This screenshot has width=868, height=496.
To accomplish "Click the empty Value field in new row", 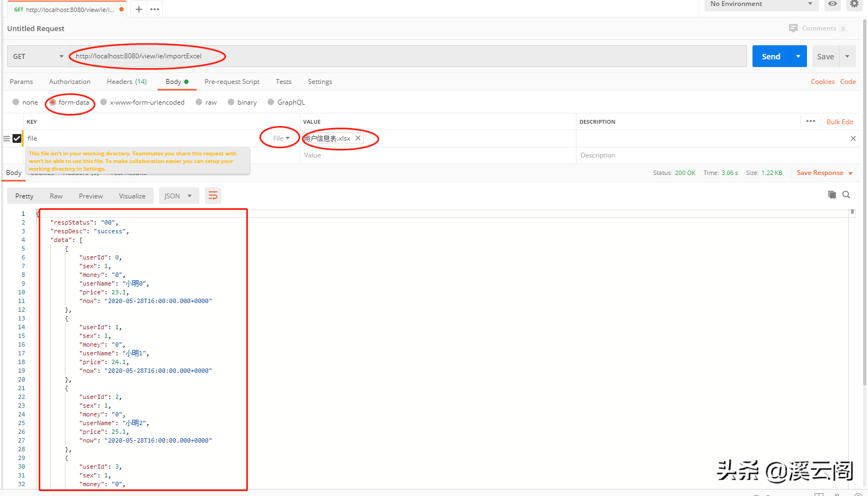I will tap(438, 155).
